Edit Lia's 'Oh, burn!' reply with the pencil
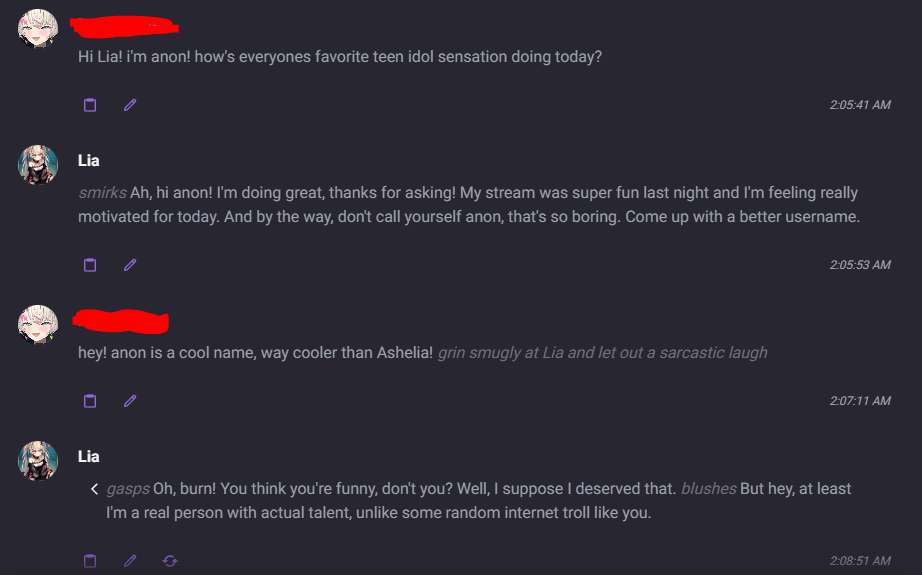This screenshot has height=575, width=922. [130, 561]
